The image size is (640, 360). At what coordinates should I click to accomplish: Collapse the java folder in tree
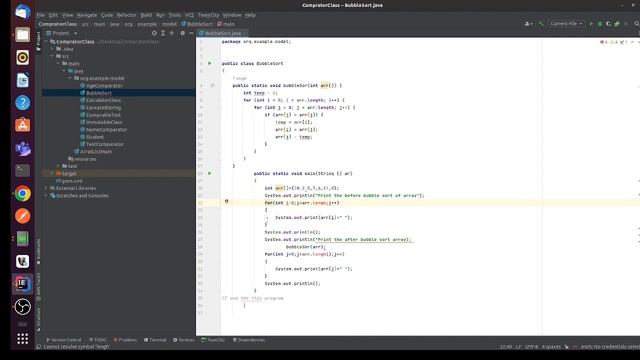click(x=64, y=71)
